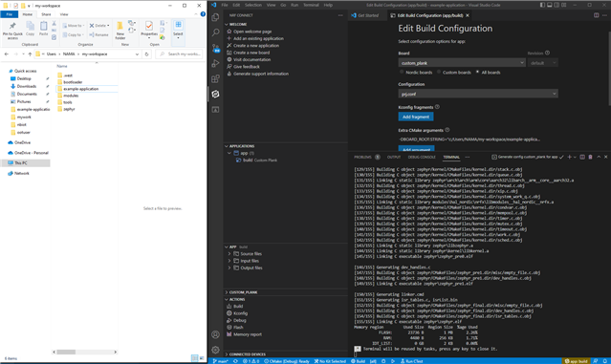
Task: Open the Board dropdown showing custom_plank
Action: [462, 63]
